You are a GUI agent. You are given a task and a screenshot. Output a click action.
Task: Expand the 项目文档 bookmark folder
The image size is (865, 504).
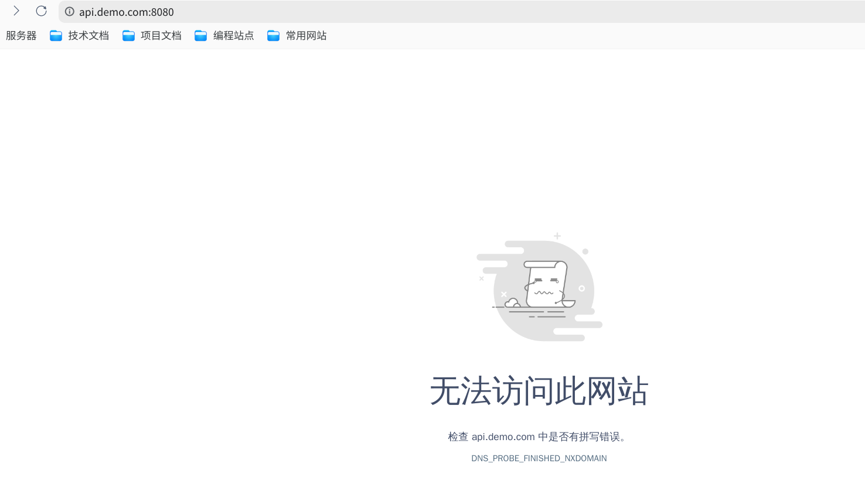[161, 36]
